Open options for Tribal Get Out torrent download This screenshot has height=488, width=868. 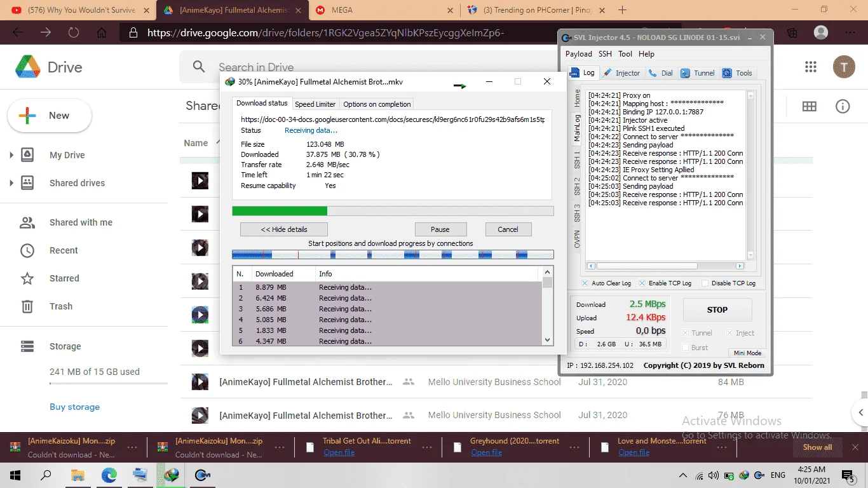pyautogui.click(x=427, y=447)
